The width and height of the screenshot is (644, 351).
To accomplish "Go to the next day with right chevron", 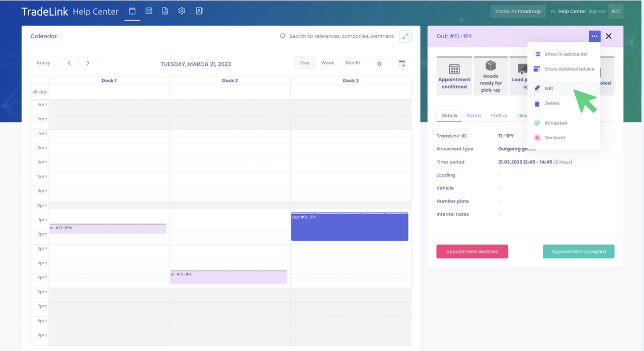I will (88, 63).
